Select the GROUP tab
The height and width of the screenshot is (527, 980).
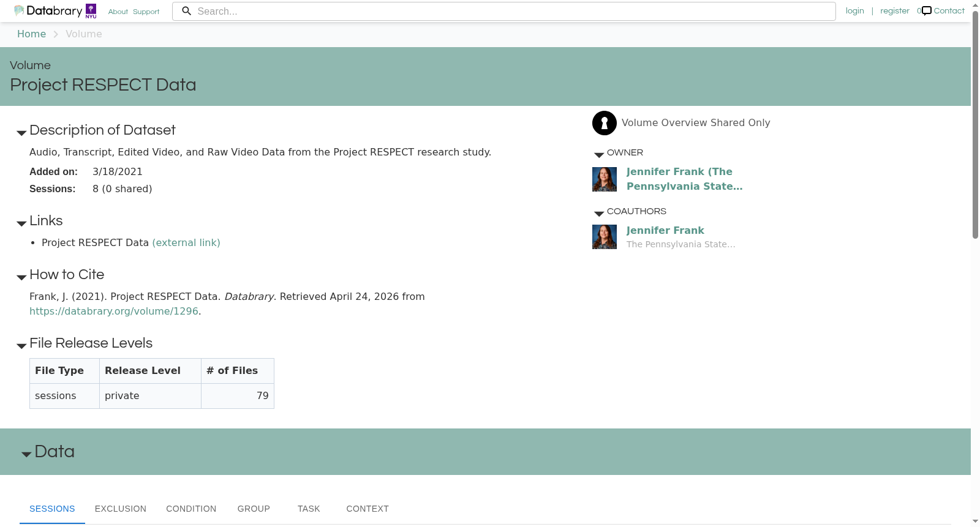point(254,509)
